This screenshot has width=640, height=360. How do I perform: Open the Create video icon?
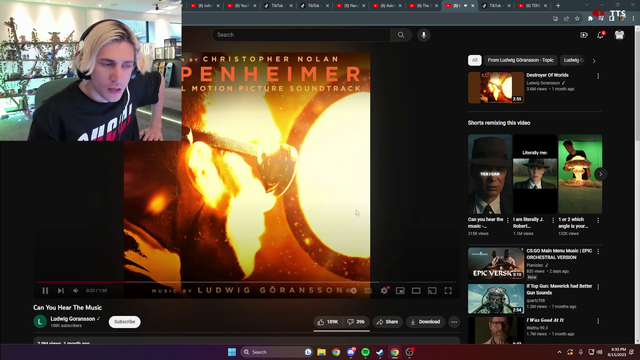click(x=584, y=35)
